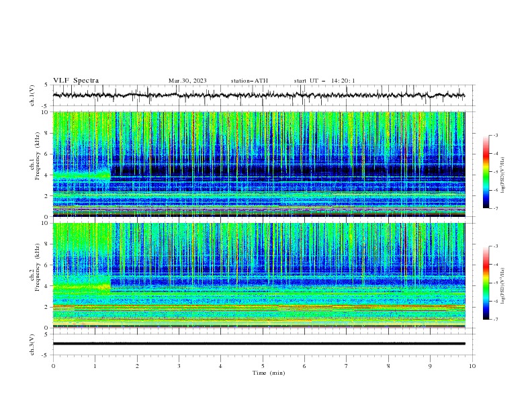Click the date "Mar.30, 2023"

tap(187, 81)
